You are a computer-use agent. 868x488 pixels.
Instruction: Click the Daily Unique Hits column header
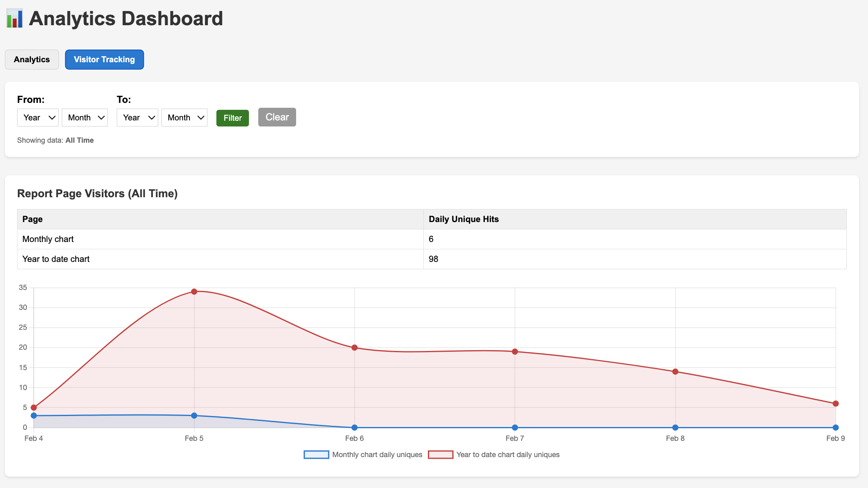[464, 219]
